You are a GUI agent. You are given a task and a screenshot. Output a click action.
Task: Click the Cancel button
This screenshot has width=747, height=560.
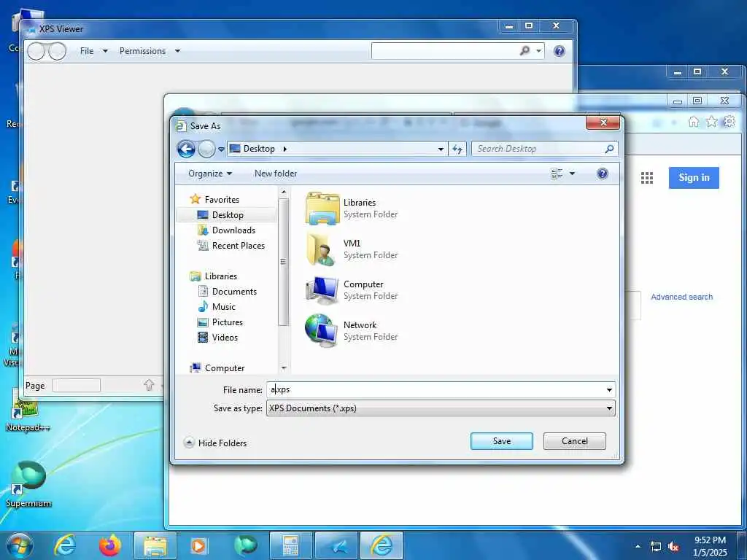pyautogui.click(x=575, y=441)
